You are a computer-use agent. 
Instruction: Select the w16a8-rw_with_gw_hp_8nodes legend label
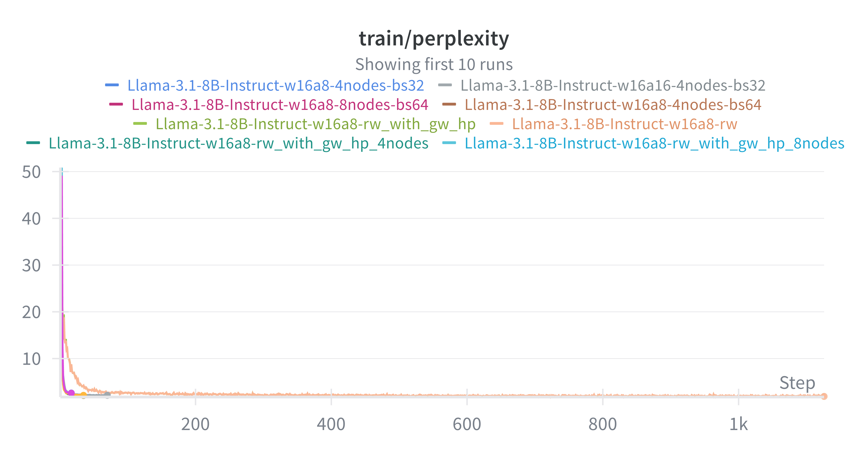654,143
